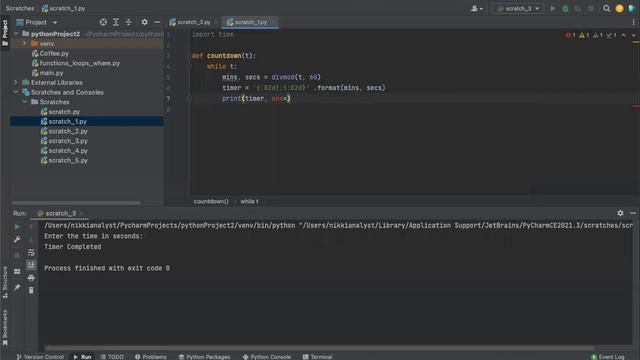Toggle the Run tool window button
640x360 pixels.
click(82, 357)
